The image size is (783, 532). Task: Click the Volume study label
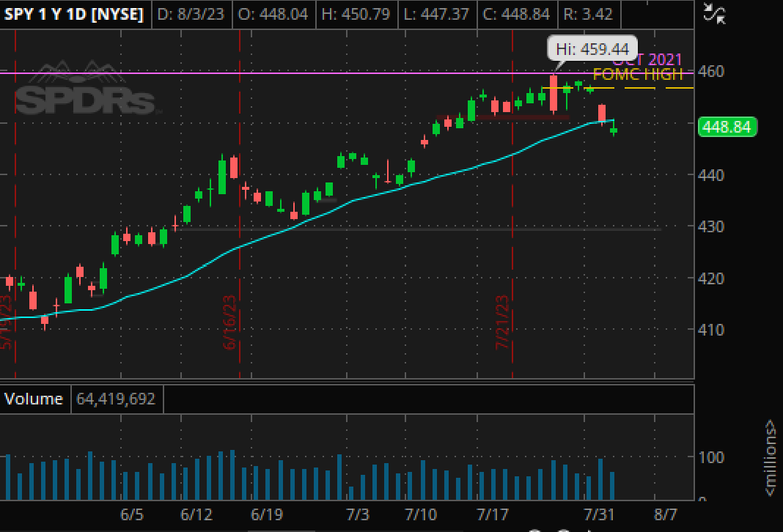pos(34,399)
